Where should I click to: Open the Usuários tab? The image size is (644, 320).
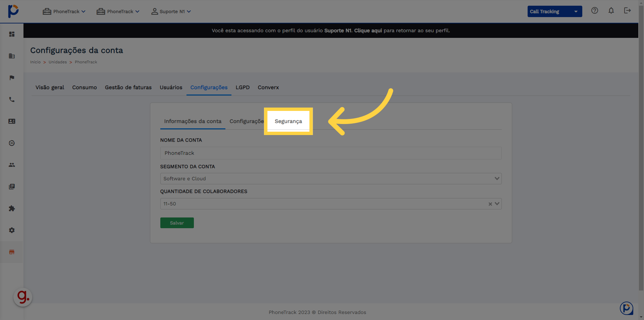pyautogui.click(x=171, y=87)
